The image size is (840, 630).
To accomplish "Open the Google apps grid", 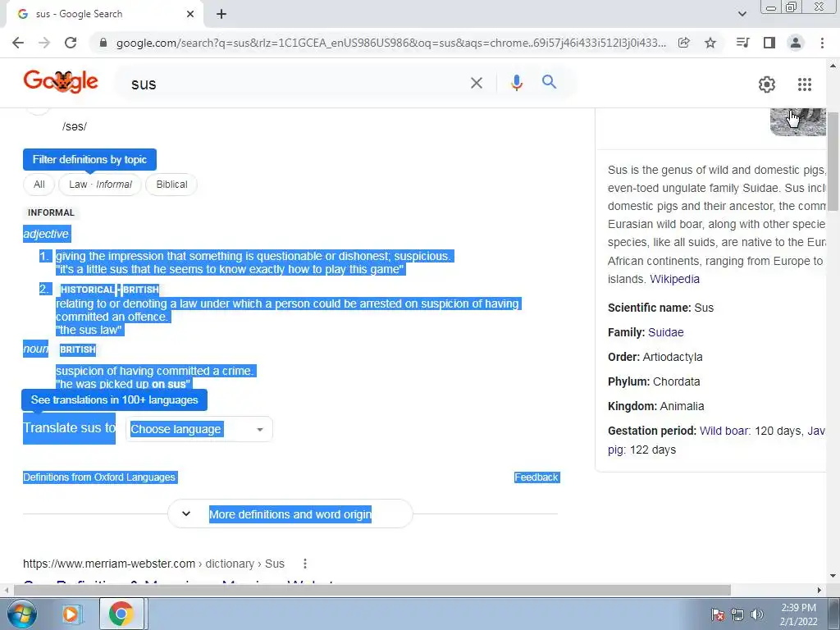I will click(805, 84).
